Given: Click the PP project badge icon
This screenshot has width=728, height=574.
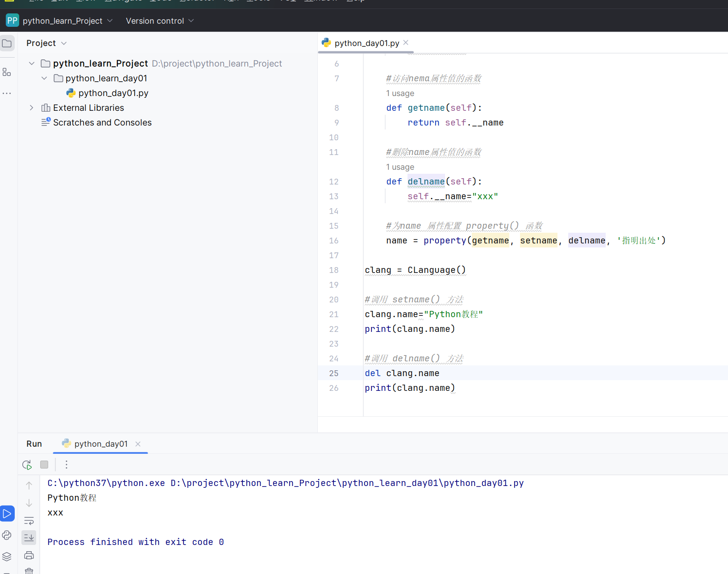Looking at the screenshot, I should (12, 21).
